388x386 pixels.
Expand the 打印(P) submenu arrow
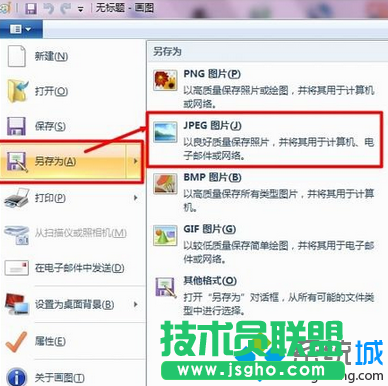click(x=135, y=198)
